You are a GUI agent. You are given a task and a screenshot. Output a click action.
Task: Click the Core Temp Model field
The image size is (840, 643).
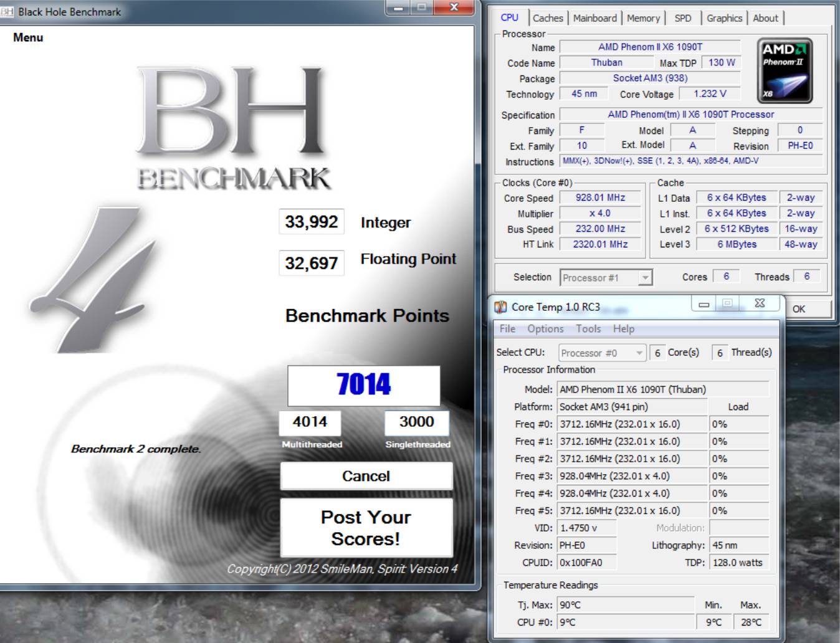[663, 389]
